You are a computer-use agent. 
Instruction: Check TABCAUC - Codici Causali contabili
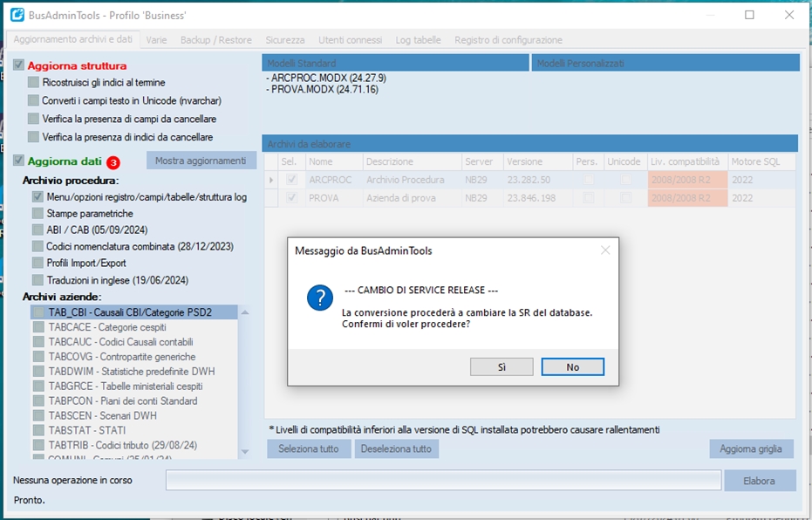38,342
